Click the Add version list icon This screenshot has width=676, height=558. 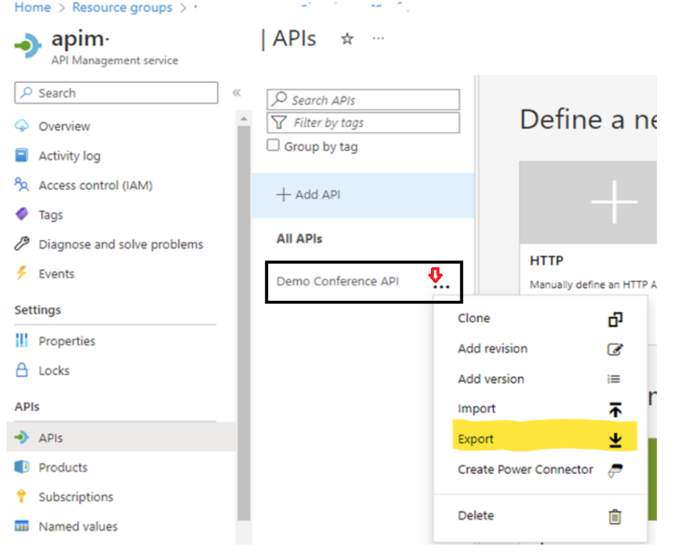(614, 379)
